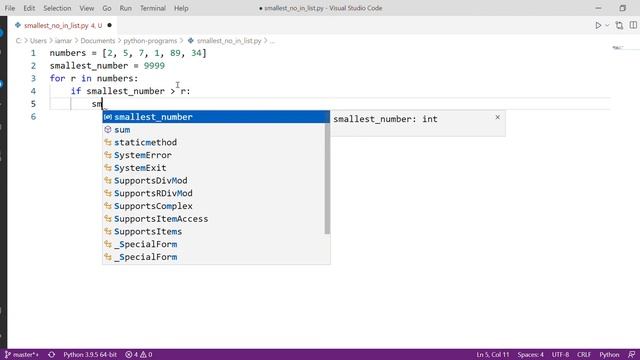The width and height of the screenshot is (640, 360).
Task: Choose SystemError suggestion
Action: (213, 155)
